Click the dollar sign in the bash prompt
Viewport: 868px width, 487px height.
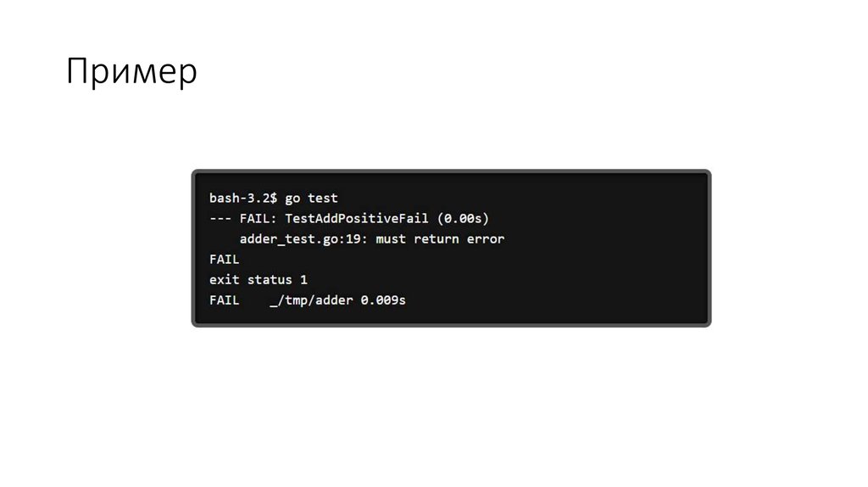273,199
